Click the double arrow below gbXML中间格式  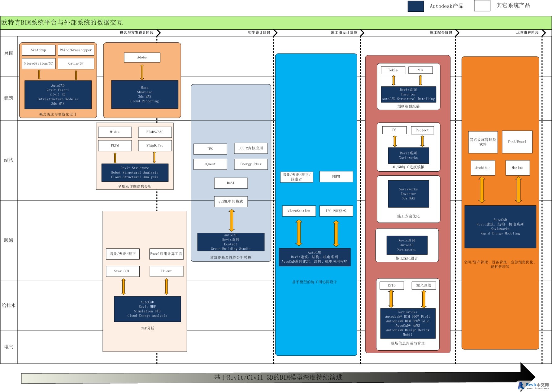[x=232, y=220]
